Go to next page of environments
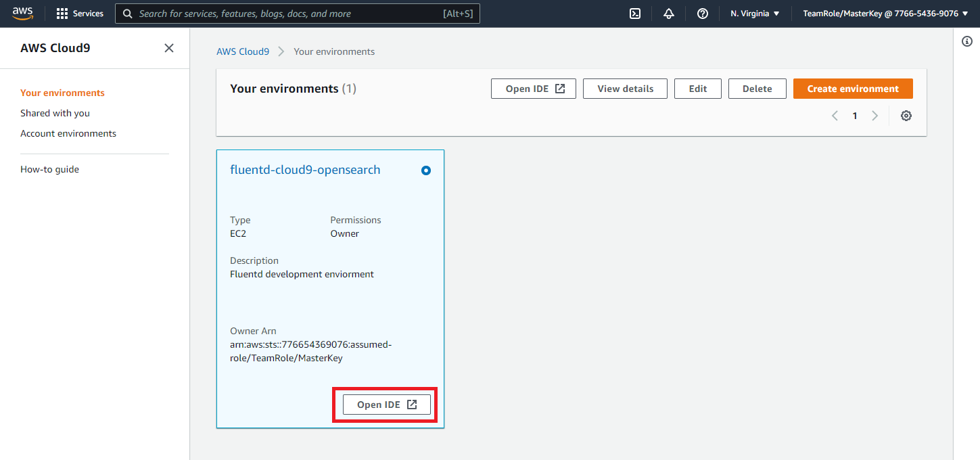Viewport: 980px width, 460px height. [x=874, y=116]
